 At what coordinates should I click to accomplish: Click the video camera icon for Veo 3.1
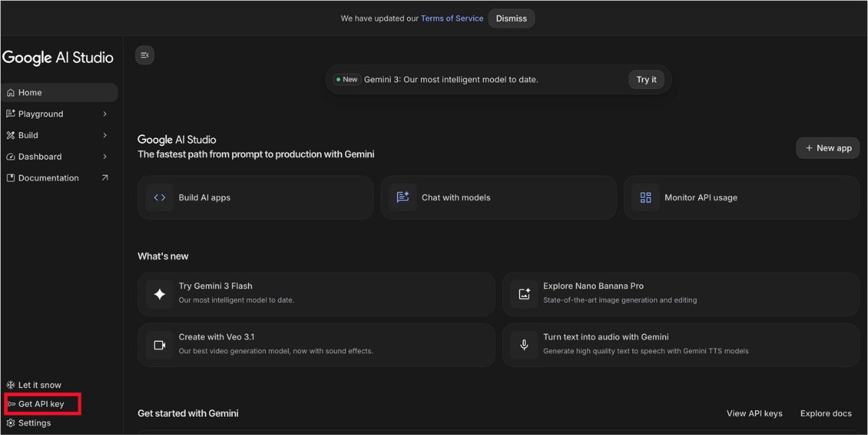[160, 345]
